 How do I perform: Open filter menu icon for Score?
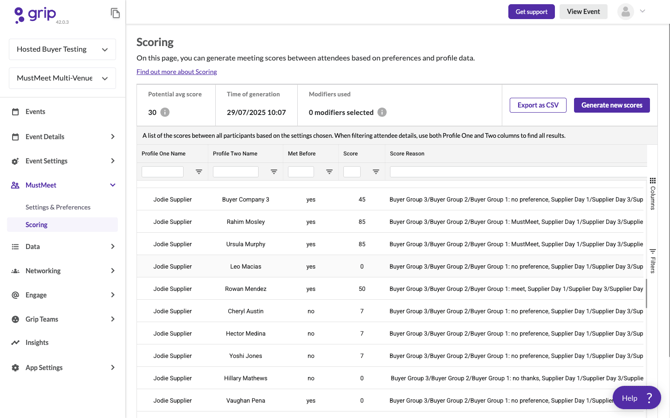coord(376,172)
